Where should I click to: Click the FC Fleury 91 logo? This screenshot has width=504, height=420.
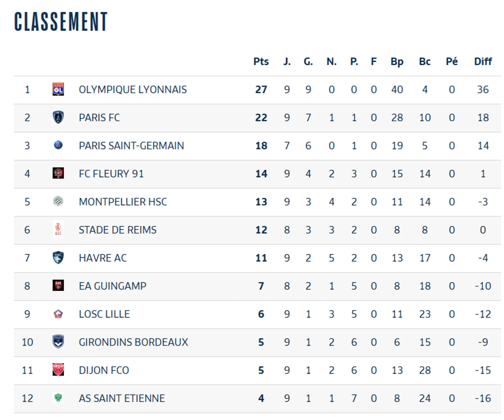pyautogui.click(x=58, y=173)
